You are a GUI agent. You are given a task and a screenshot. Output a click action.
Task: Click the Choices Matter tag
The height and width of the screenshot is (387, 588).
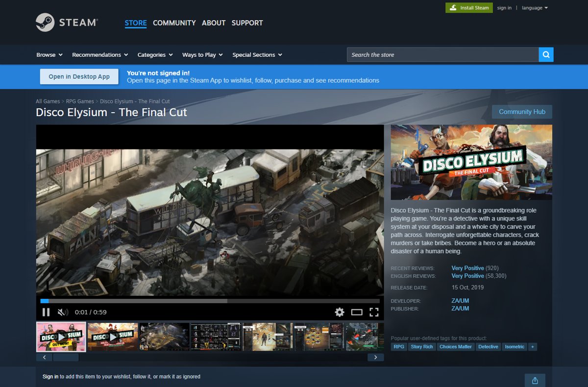pos(456,347)
